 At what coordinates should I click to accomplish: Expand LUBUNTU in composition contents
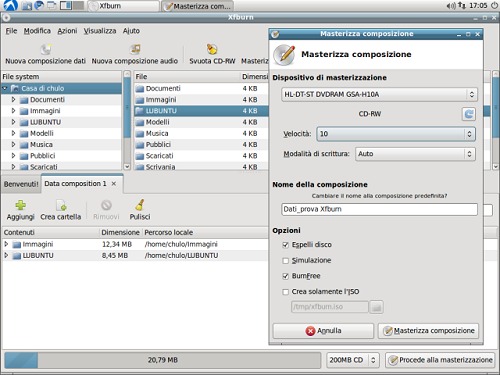click(6, 256)
